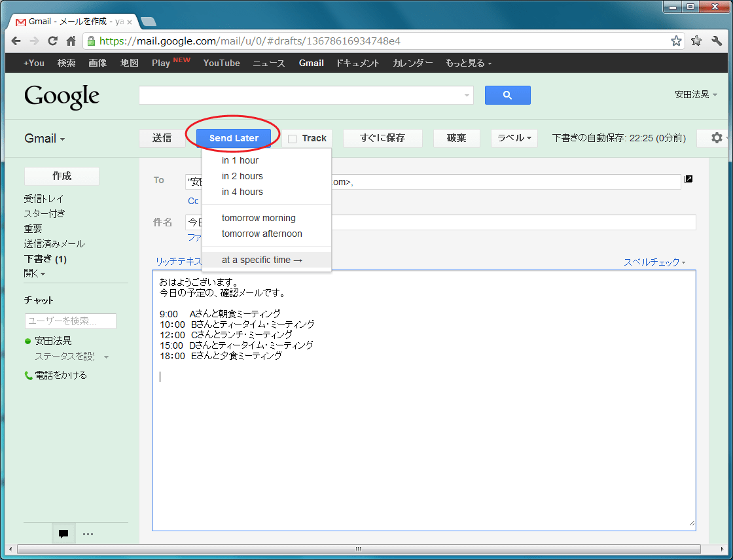Select "tomorrow morning" option
The height and width of the screenshot is (560, 733).
pyautogui.click(x=259, y=218)
